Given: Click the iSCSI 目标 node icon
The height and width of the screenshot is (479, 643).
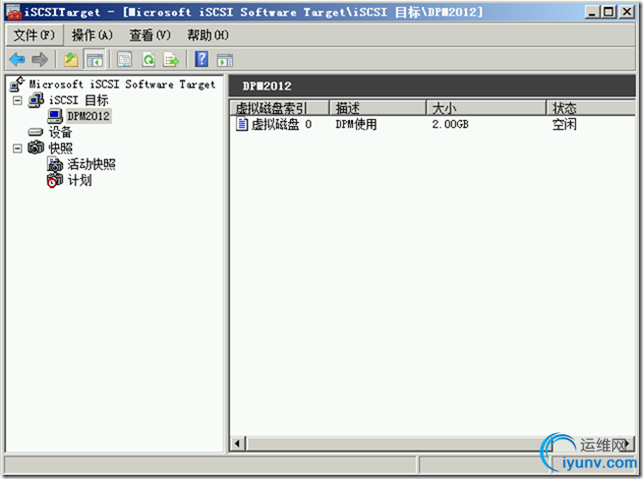Looking at the screenshot, I should click(36, 100).
